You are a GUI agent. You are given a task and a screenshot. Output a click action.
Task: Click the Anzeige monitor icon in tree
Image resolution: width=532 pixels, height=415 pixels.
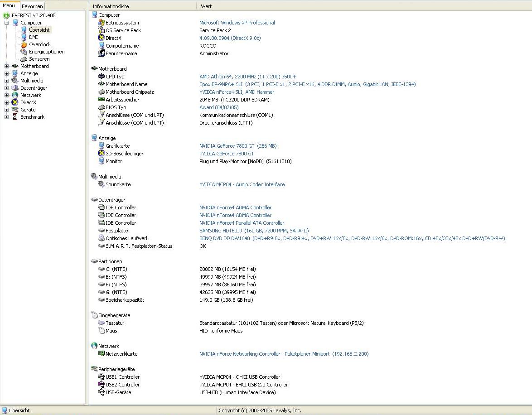tap(15, 73)
